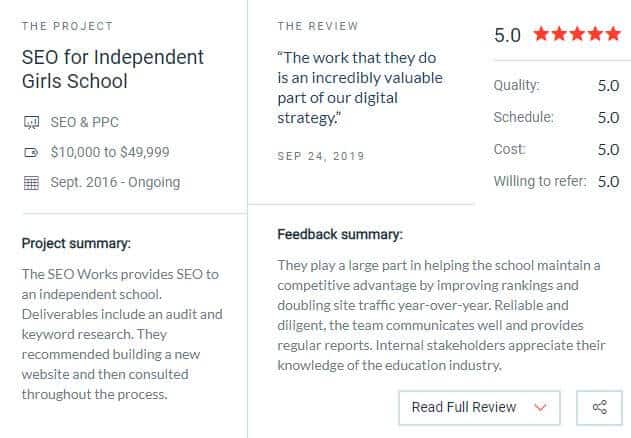
Task: Select the SEO for Independent Girls School title
Action: click(x=113, y=69)
